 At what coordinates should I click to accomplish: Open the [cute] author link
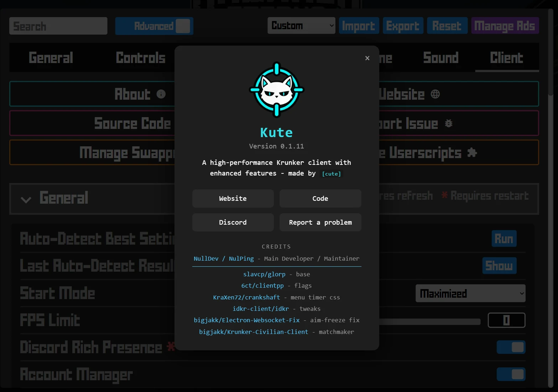click(x=331, y=174)
